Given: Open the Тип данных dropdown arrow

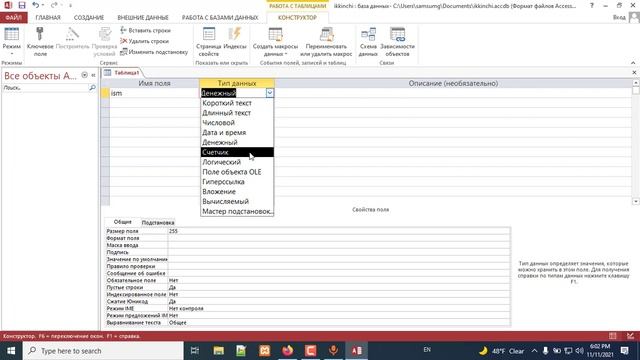Looking at the screenshot, I should coord(270,93).
